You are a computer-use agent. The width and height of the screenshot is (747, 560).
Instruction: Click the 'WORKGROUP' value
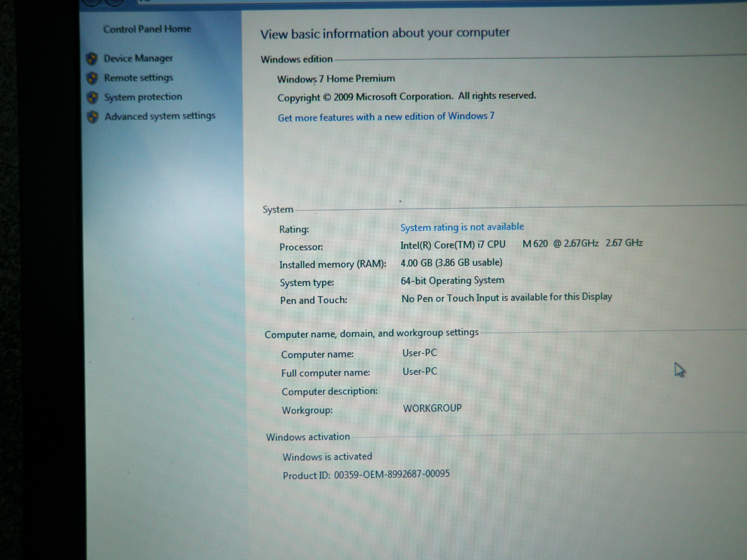[432, 408]
